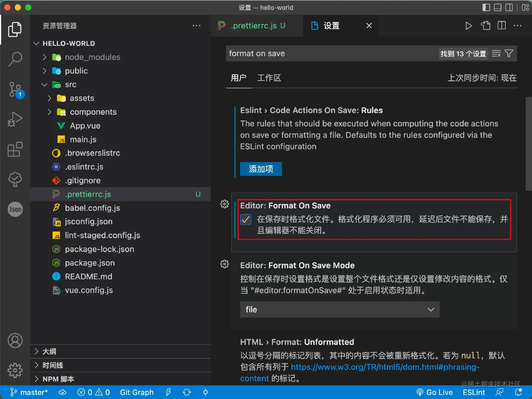Click the 添加项 button
This screenshot has height=399, width=532.
(x=261, y=169)
